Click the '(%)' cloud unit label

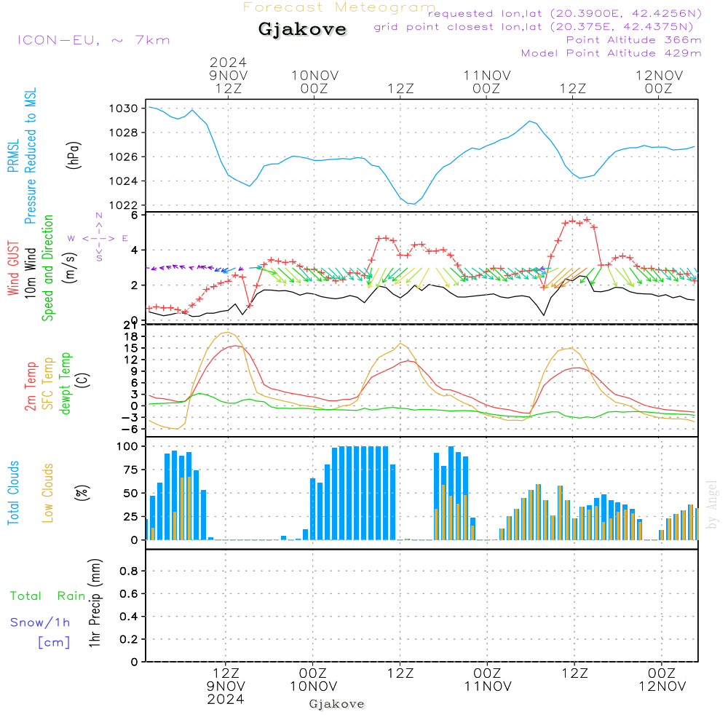click(x=82, y=493)
